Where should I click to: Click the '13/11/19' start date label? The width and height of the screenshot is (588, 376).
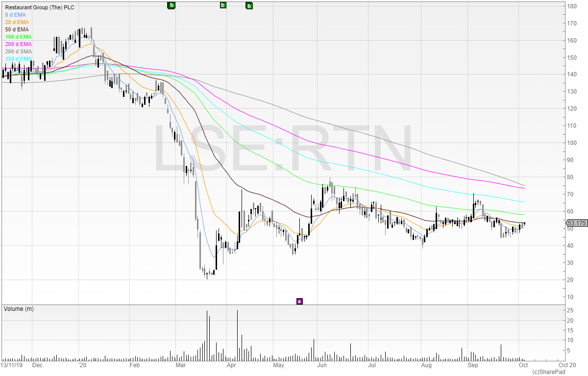[x=12, y=365]
